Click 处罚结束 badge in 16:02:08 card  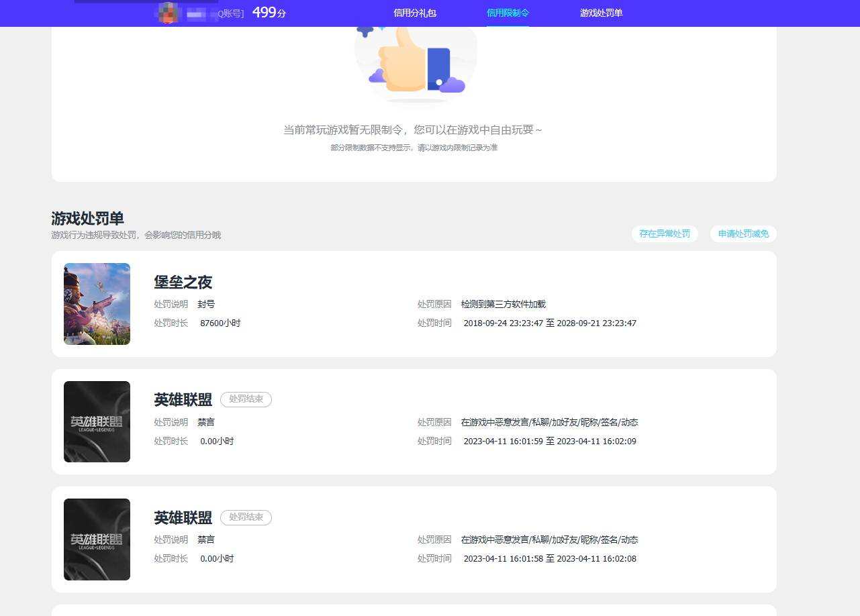coord(246,517)
